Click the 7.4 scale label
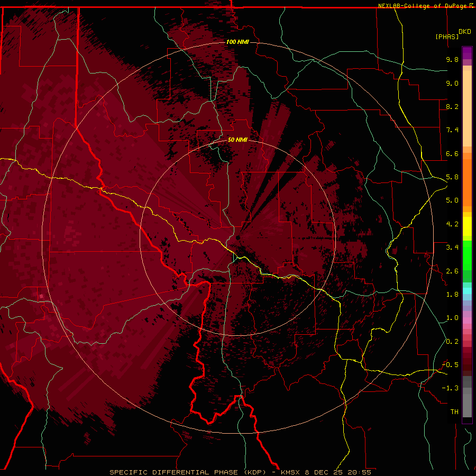476x476 pixels. [452, 130]
